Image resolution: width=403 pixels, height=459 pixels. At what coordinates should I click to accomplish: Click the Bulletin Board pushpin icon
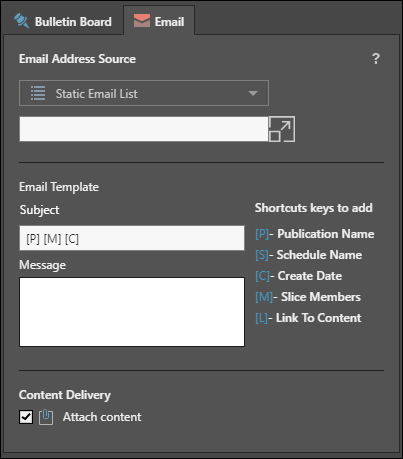22,21
